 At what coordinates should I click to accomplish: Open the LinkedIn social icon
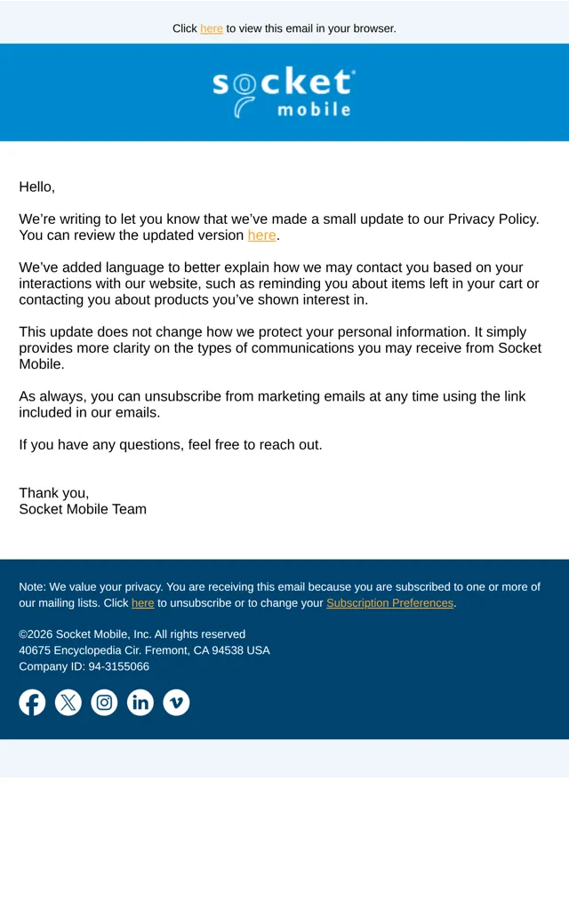coord(140,703)
